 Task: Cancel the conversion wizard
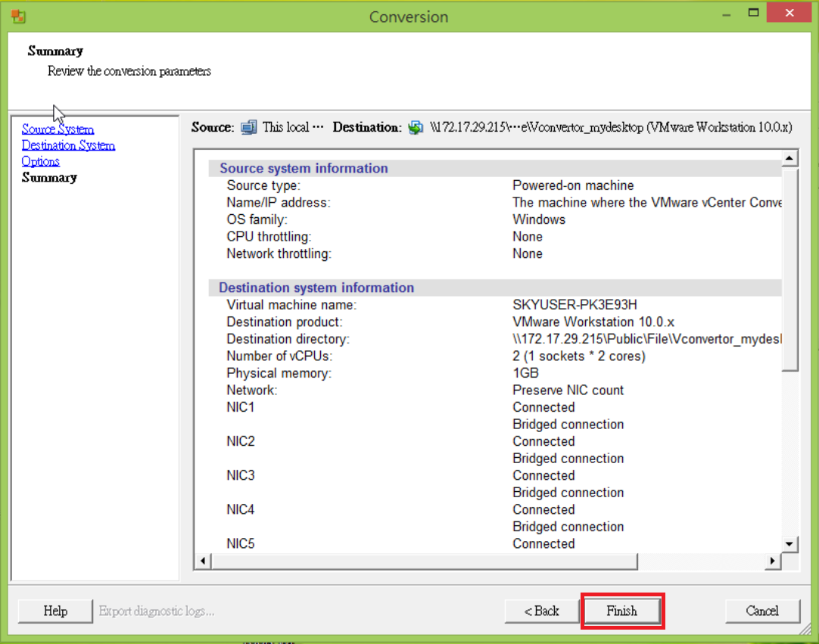tap(762, 611)
